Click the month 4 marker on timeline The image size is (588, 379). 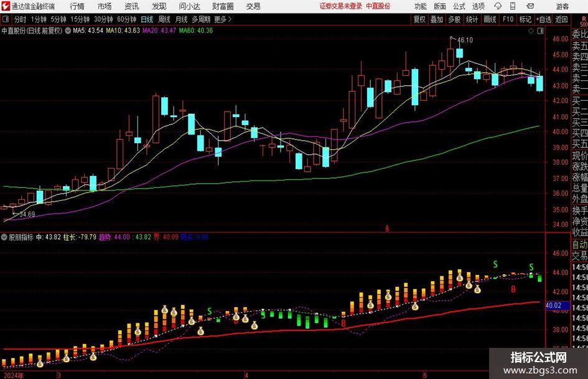click(246, 375)
